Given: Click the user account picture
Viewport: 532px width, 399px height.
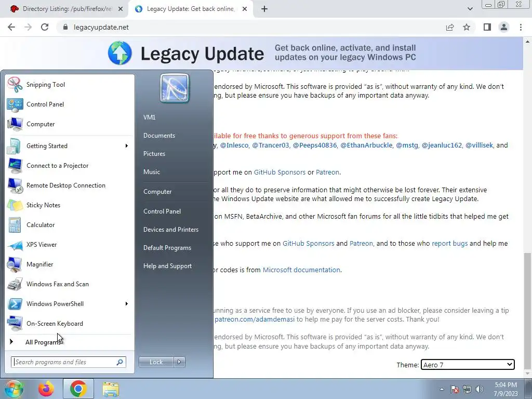Looking at the screenshot, I should point(175,88).
